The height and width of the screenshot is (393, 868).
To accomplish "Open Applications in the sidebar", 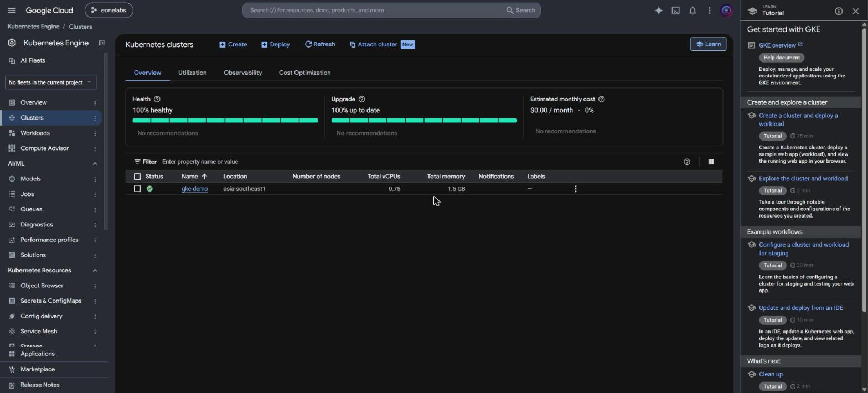I will pos(38,354).
